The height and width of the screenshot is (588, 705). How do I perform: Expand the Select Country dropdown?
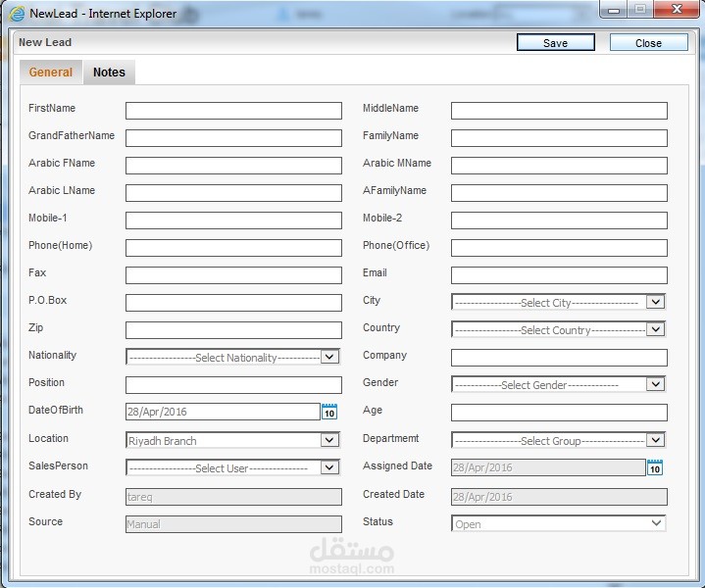(559, 329)
